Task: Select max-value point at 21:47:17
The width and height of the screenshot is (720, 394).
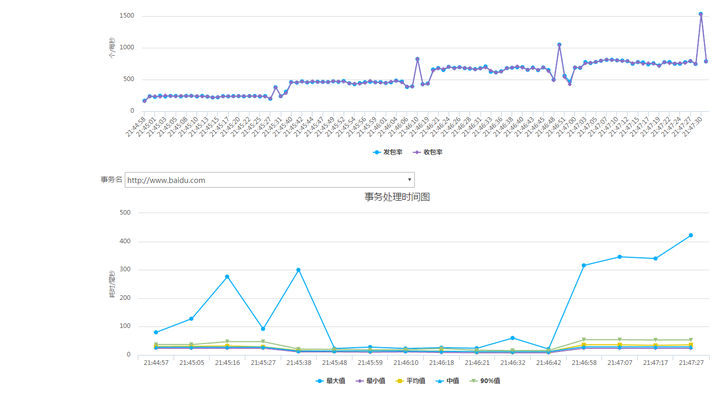Action: point(655,259)
